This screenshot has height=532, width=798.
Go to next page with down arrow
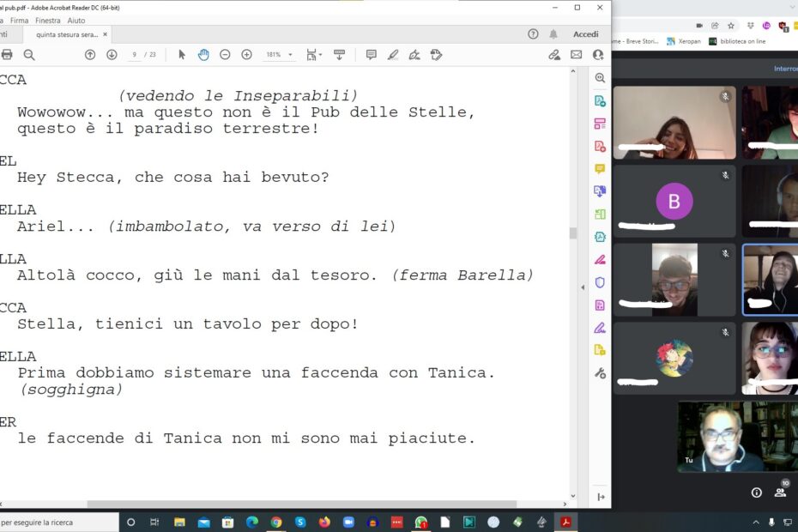(112, 55)
